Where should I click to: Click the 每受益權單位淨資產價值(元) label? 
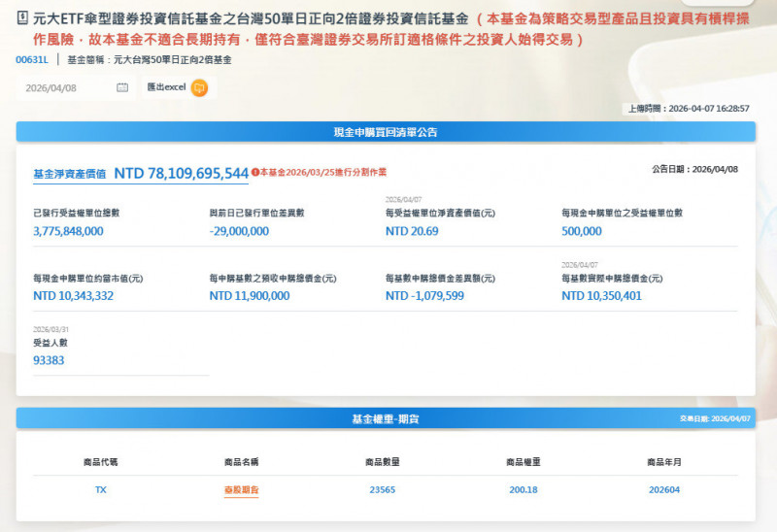[440, 213]
